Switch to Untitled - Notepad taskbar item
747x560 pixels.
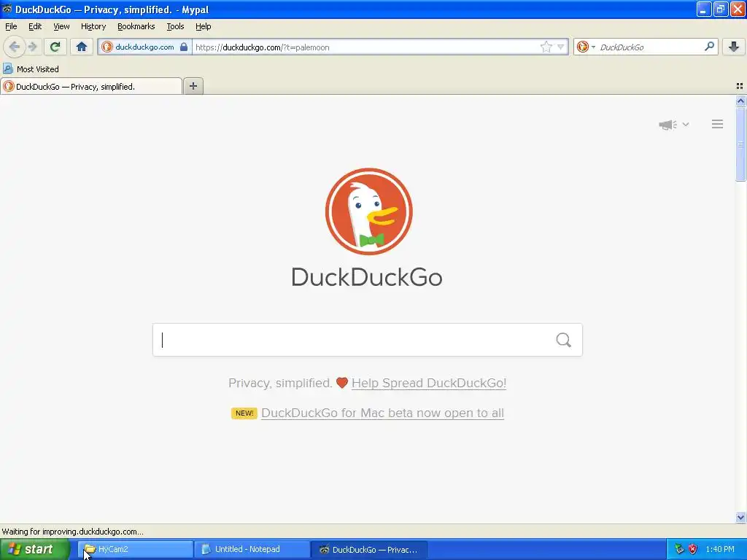click(252, 550)
